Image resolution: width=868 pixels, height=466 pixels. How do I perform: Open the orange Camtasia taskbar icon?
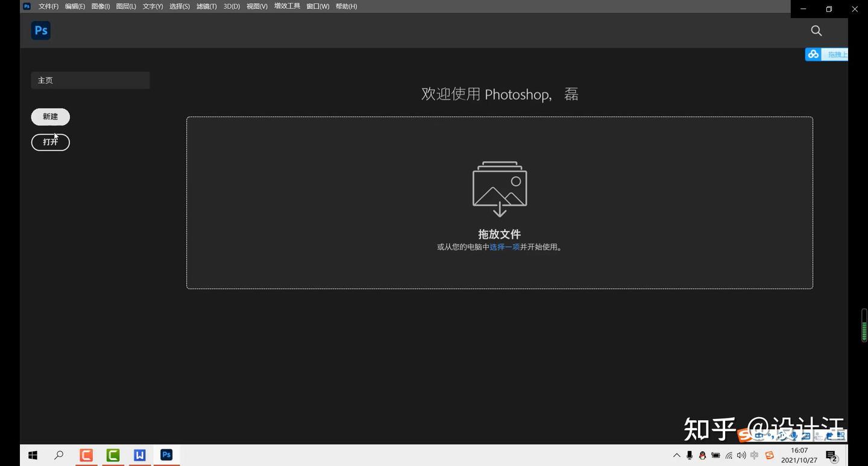(x=86, y=455)
